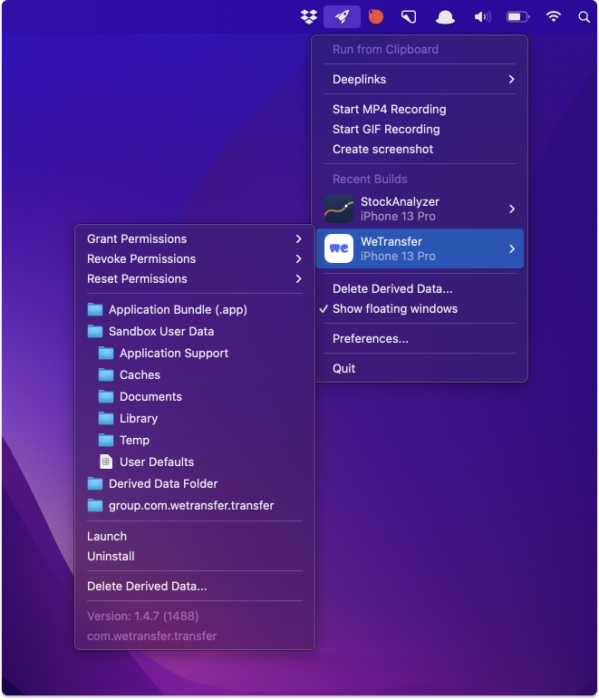Expand Grant Permissions submenu arrow
The image size is (599, 700).
298,238
